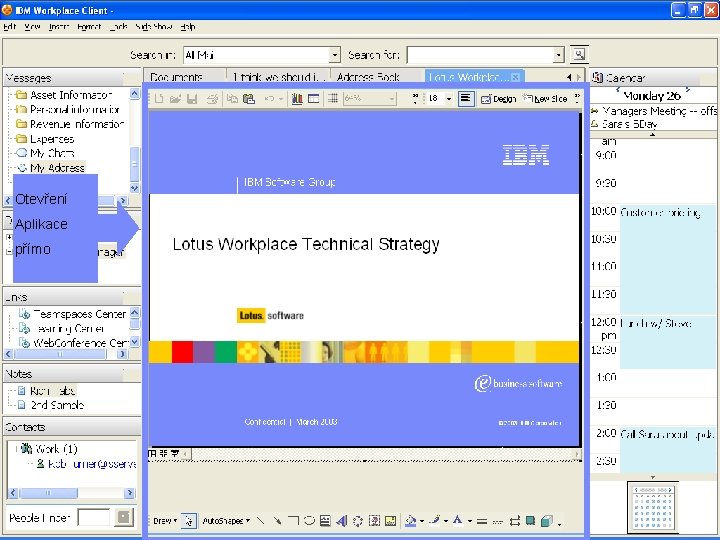720x540 pixels.
Task: Expand the Work (1) contacts group
Action: coord(16,449)
